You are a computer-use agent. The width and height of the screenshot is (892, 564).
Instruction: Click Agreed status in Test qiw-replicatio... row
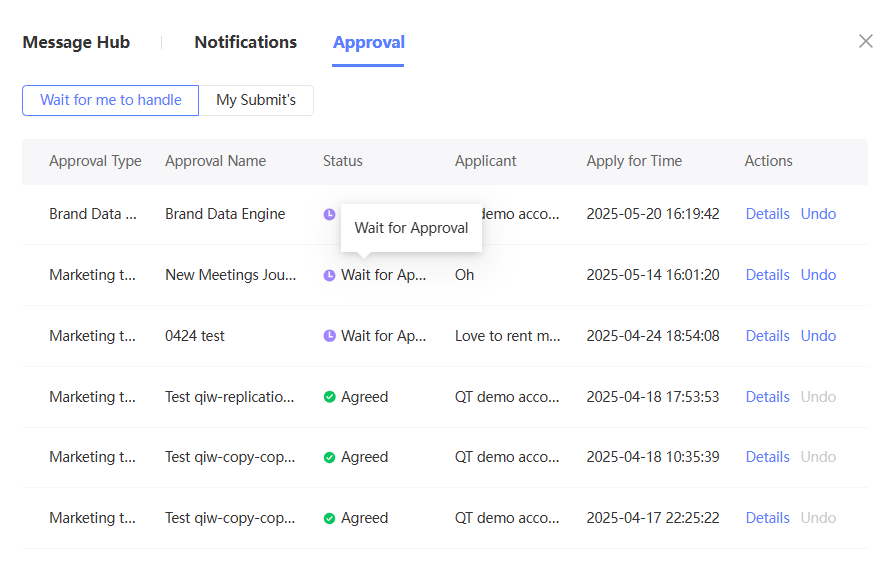[365, 397]
